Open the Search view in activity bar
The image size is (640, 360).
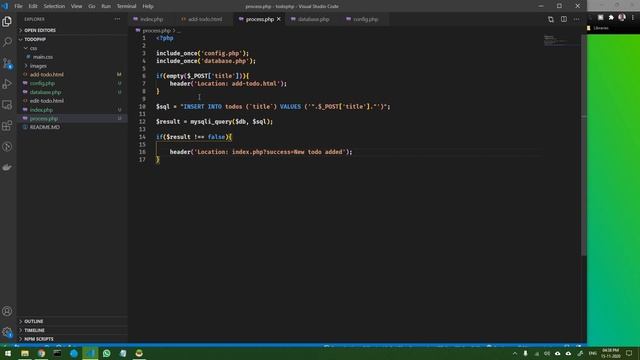(x=7, y=42)
